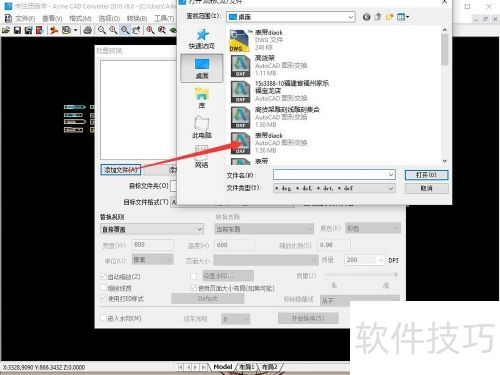Open the 格式(M) menu
Image resolution: width=500 pixels, height=375 pixels.
80,18
